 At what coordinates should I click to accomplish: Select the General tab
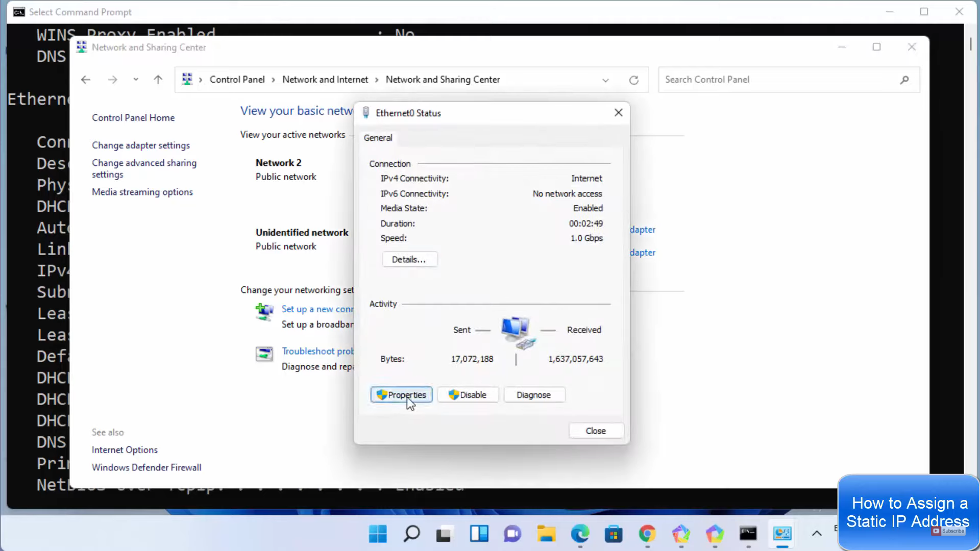tap(378, 138)
